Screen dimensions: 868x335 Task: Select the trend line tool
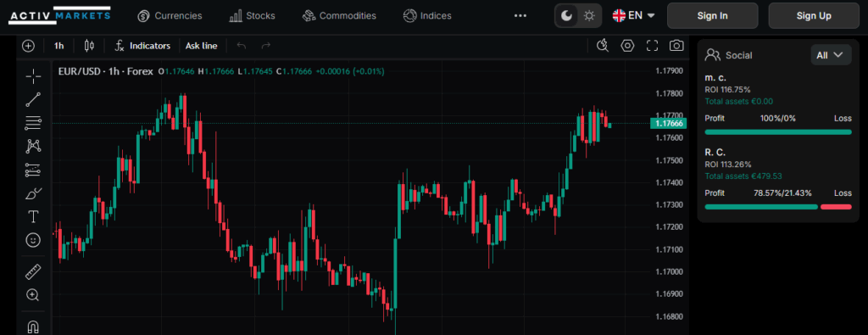pos(33,100)
